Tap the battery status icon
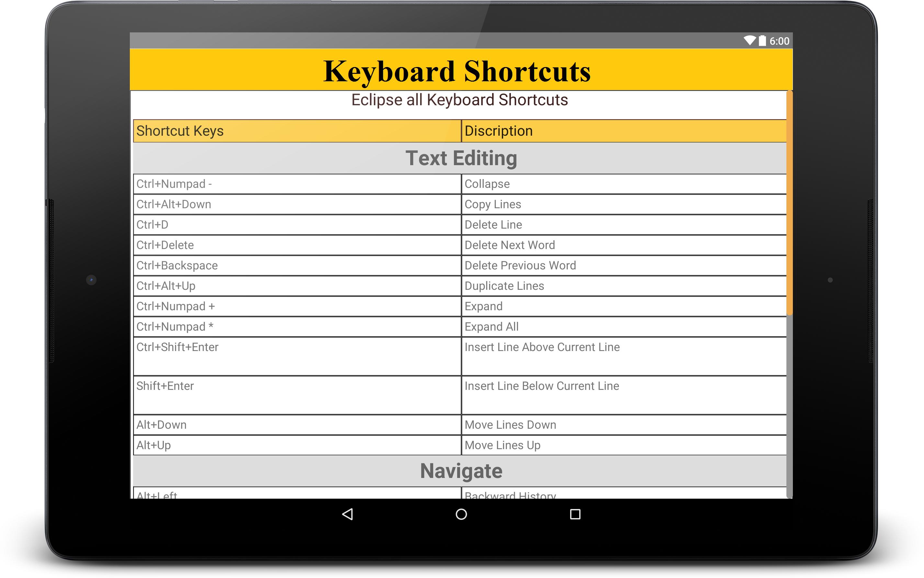Image resolution: width=924 pixels, height=578 pixels. 762,40
